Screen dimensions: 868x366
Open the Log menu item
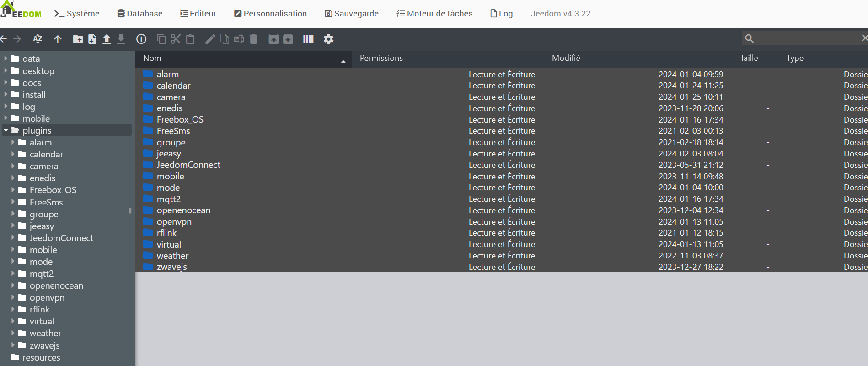click(x=502, y=14)
